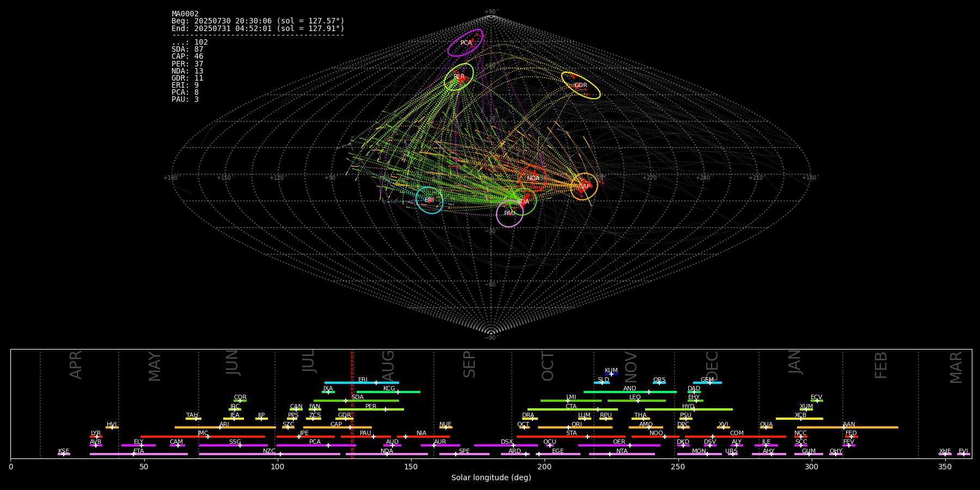
Task: Click the PER radiant label on sky map
Action: tap(459, 77)
